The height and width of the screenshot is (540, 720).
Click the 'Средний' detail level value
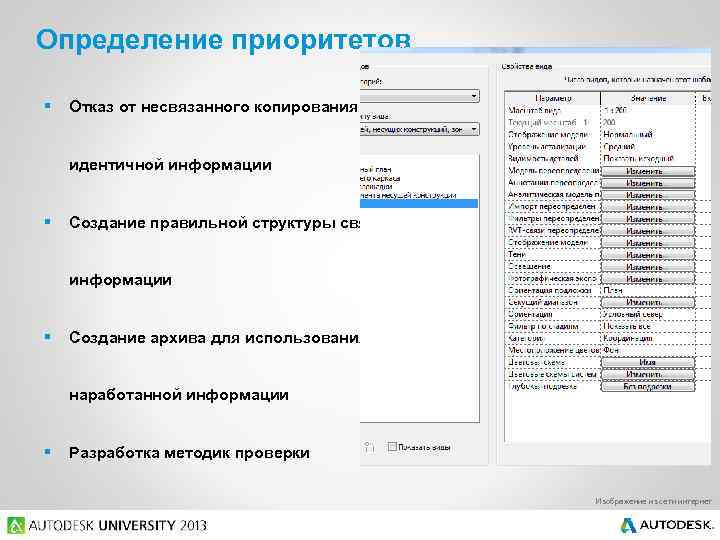(x=648, y=146)
